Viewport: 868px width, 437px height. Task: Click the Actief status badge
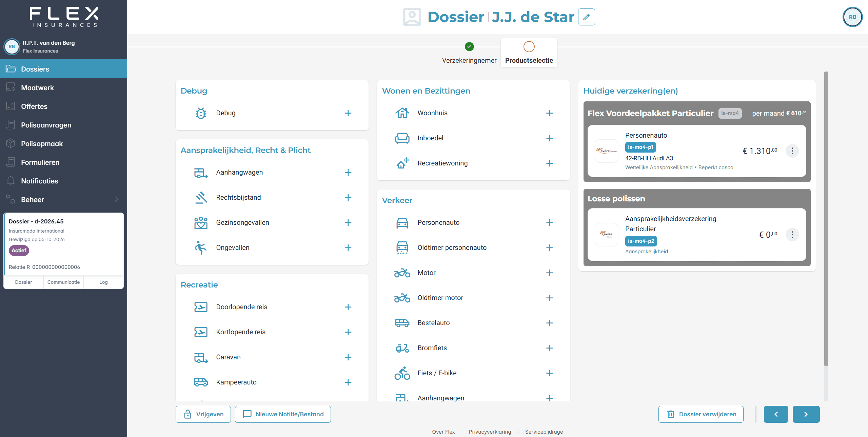19,250
